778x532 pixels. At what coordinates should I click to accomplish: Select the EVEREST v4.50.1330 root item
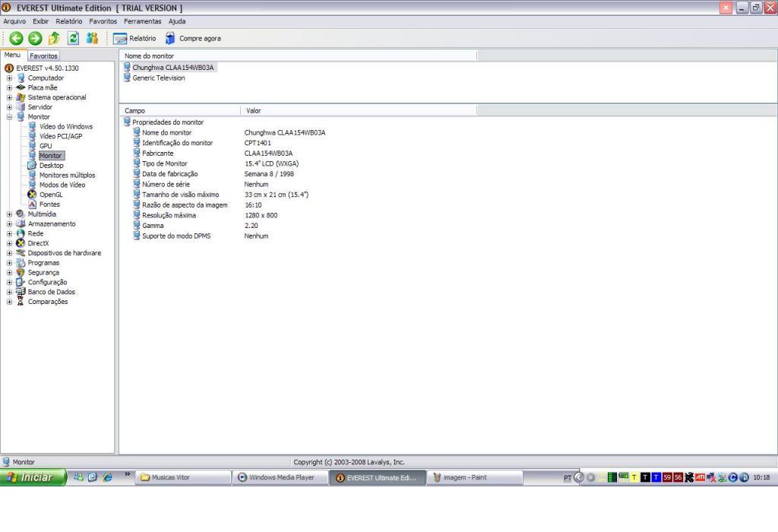point(47,68)
